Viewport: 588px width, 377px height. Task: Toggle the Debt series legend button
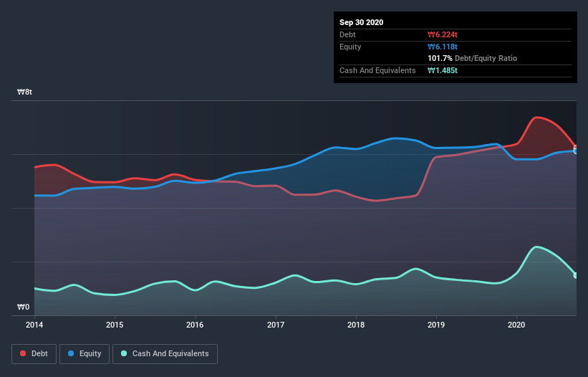[x=34, y=354]
